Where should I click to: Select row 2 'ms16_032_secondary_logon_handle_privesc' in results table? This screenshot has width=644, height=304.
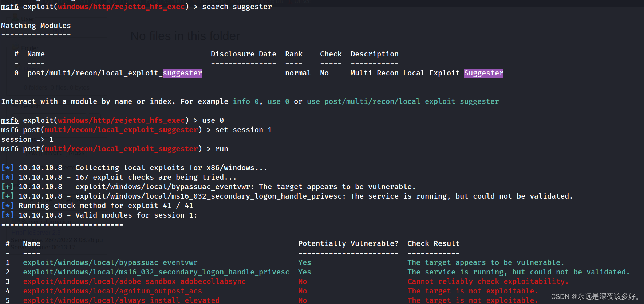coord(156,272)
